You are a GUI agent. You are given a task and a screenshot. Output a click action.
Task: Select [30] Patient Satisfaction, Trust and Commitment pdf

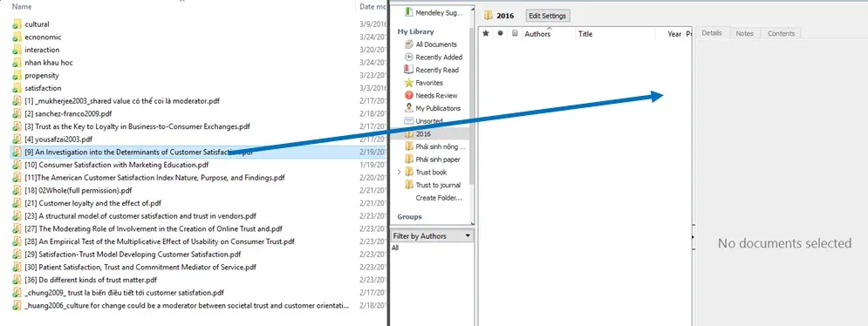pos(140,267)
